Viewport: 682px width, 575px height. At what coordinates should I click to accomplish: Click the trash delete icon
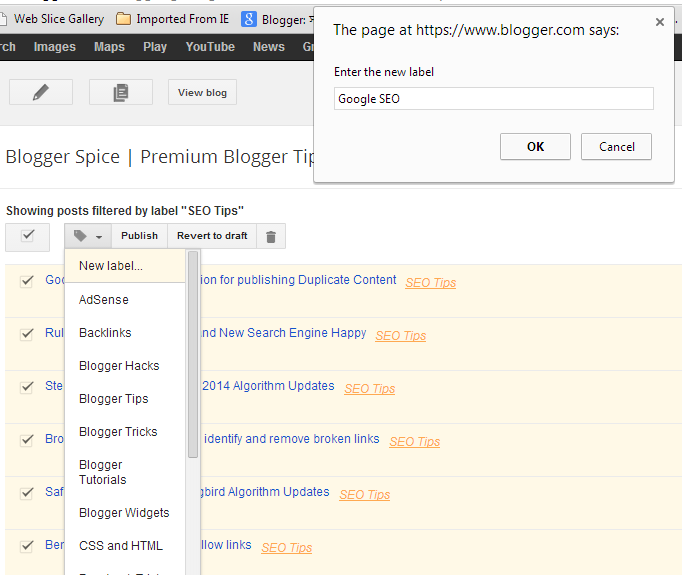[271, 236]
